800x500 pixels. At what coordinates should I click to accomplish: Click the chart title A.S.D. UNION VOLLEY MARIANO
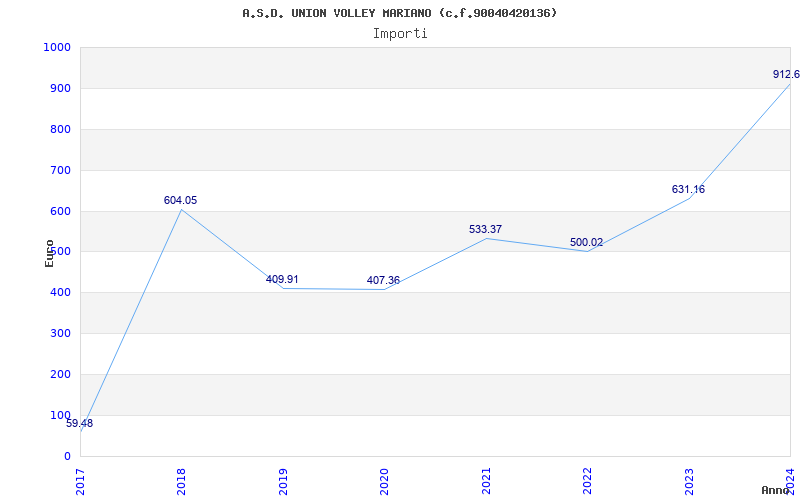(x=400, y=13)
